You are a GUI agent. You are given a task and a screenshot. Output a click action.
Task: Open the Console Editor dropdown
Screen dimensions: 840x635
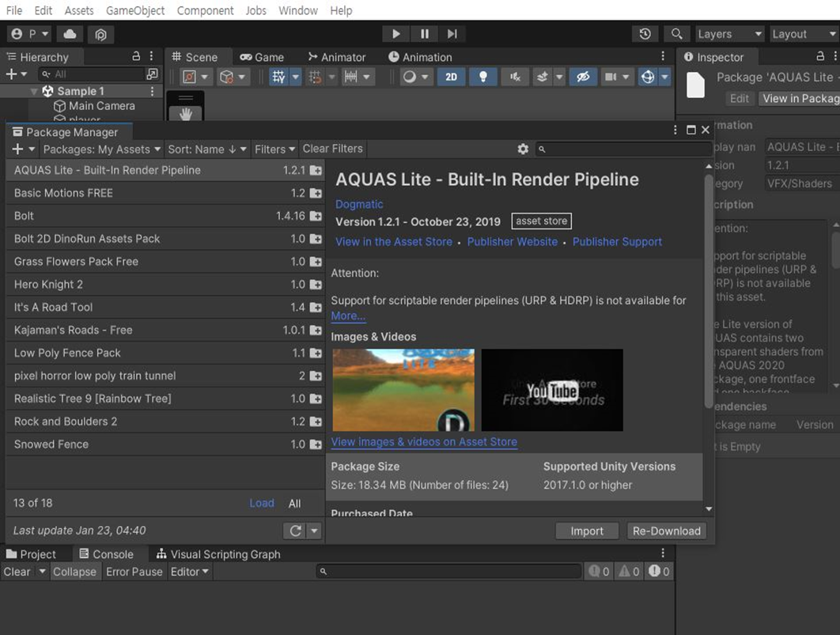(x=190, y=571)
